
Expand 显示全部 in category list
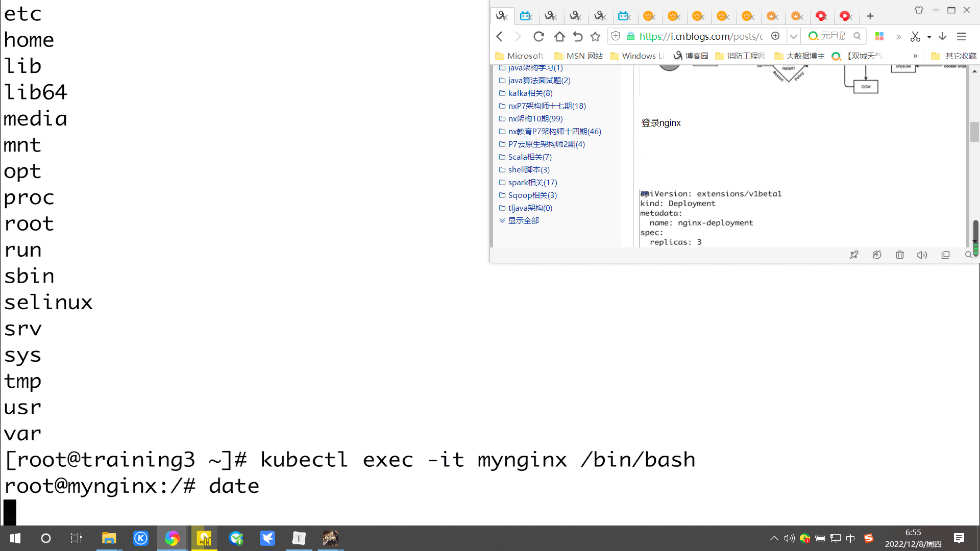point(523,220)
